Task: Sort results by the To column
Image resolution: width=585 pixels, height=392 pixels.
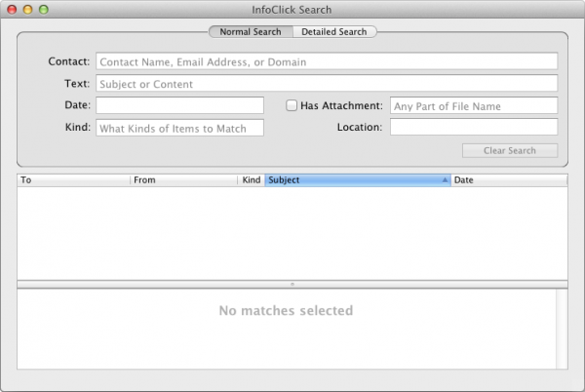Action: [x=73, y=180]
